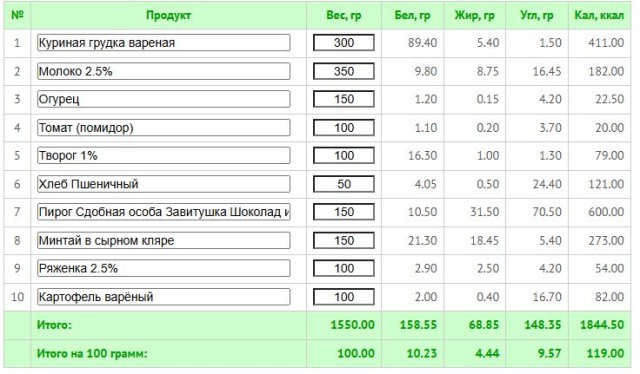The image size is (640, 374).
Task: Click the 'Вес, гр' column header
Action: coord(344,16)
